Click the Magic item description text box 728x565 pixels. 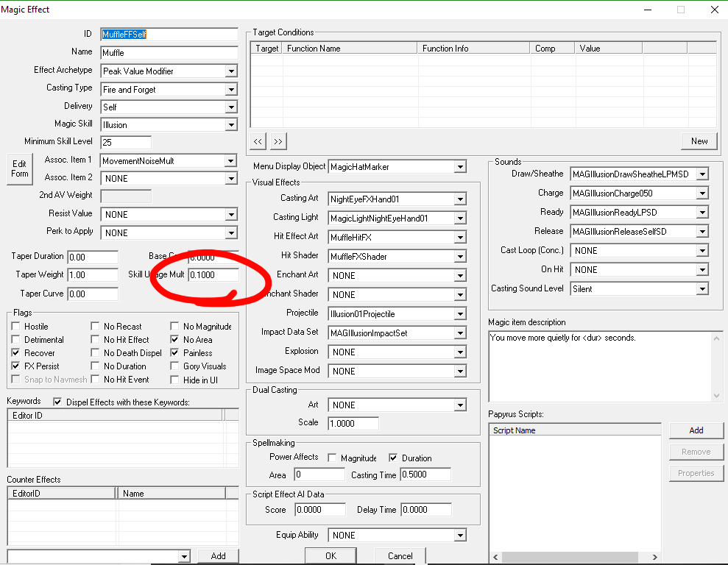600,366
